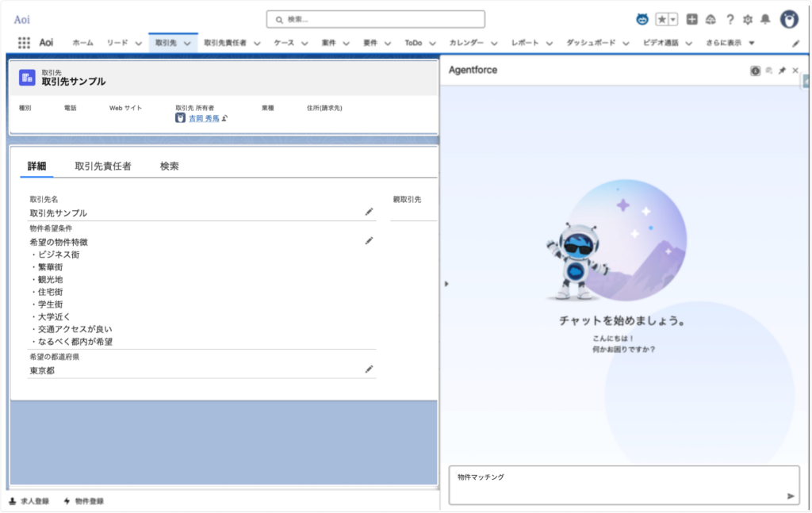812x513 pixels.
Task: Switch to the 取引先責任者 record tab
Action: click(103, 167)
